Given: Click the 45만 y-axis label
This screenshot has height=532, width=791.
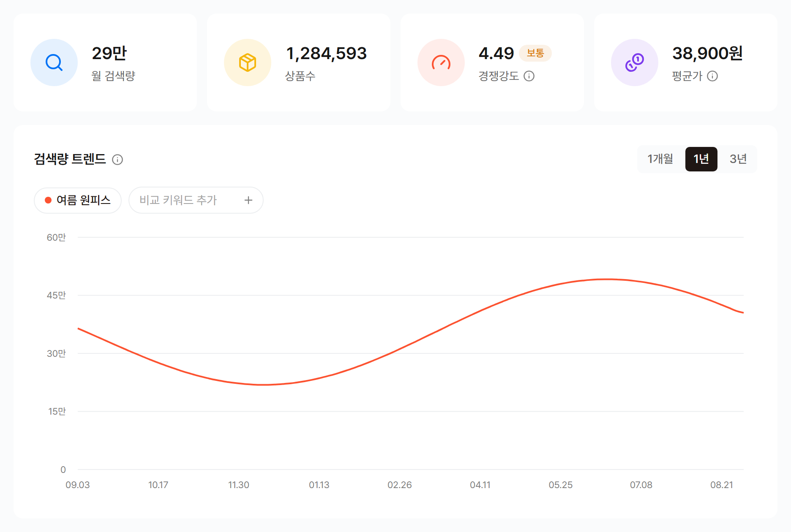Looking at the screenshot, I should 56,295.
